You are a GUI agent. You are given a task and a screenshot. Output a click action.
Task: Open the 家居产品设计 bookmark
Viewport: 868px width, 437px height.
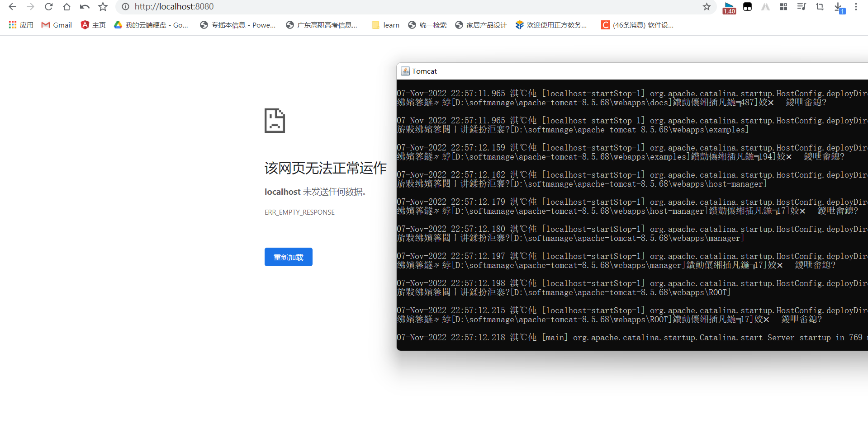coord(481,25)
